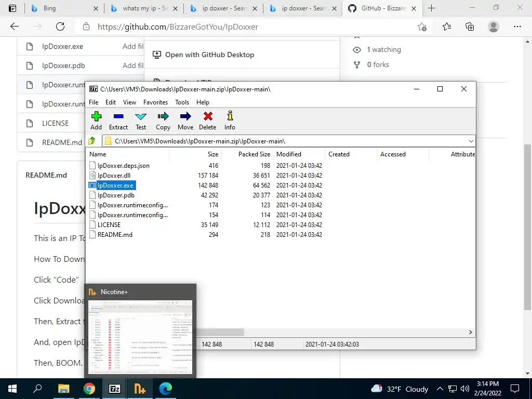This screenshot has width=532, height=399.
Task: Click 'Open with GitHub Desktop' option
Action: coord(209,55)
